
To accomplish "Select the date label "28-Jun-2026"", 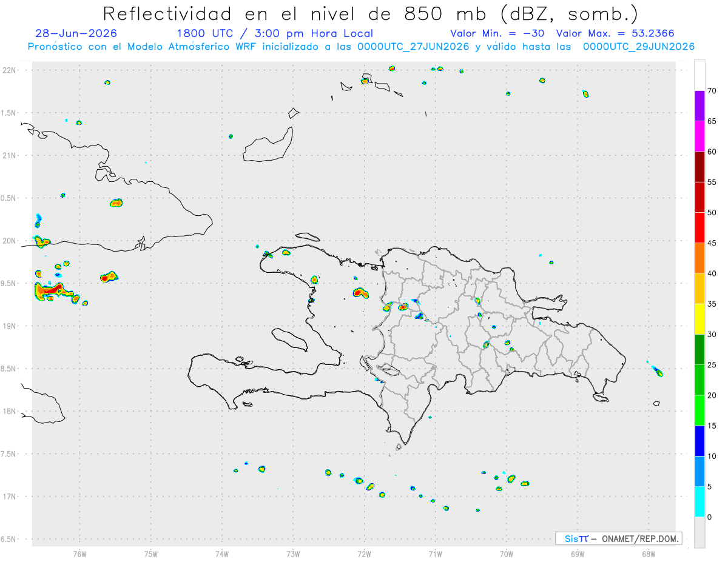I will coord(76,33).
